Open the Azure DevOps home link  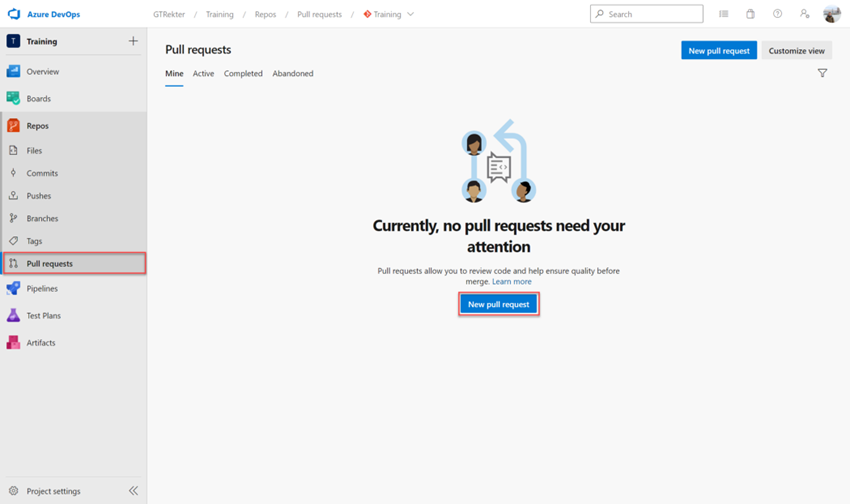(53, 15)
